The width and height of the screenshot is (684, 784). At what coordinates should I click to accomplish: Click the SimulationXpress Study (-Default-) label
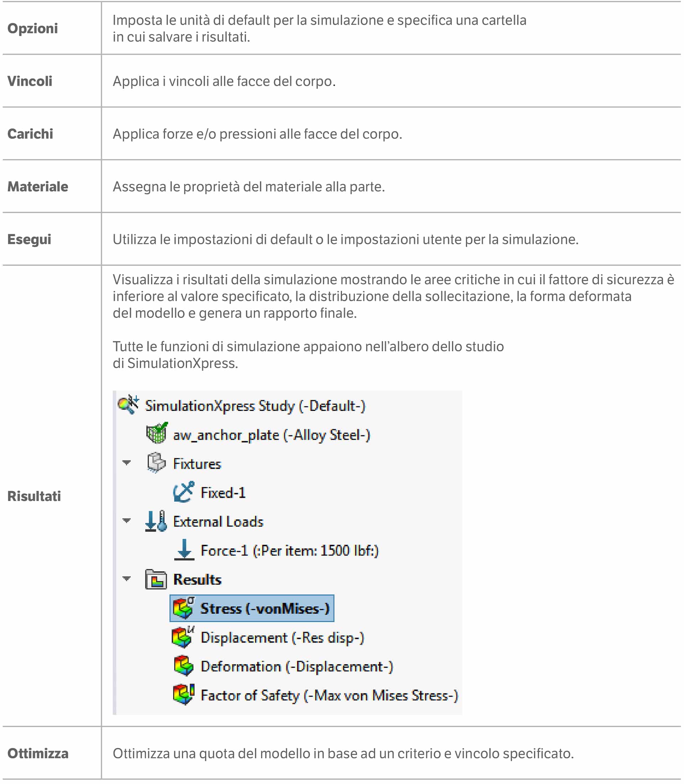point(255,406)
